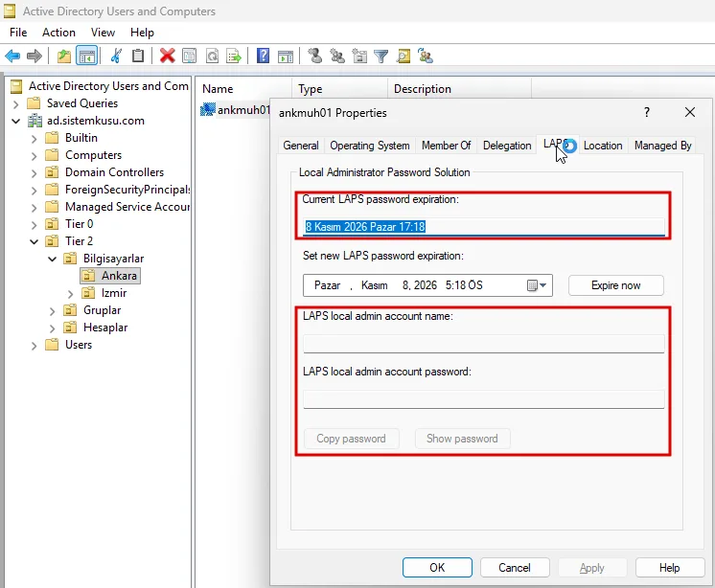
Task: Open the expiration date picker dropdown
Action: [x=537, y=285]
